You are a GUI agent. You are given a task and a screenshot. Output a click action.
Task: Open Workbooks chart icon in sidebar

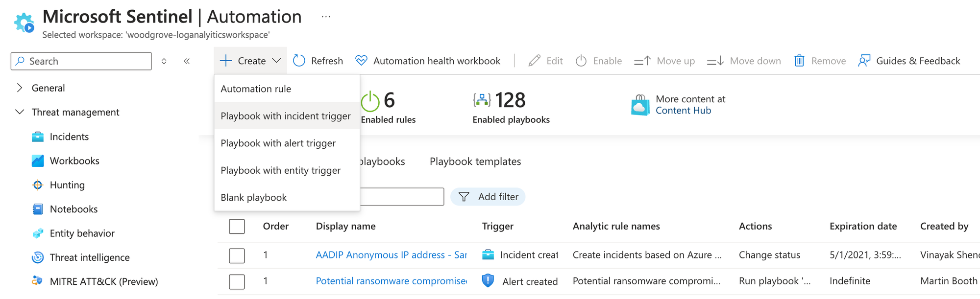click(38, 161)
